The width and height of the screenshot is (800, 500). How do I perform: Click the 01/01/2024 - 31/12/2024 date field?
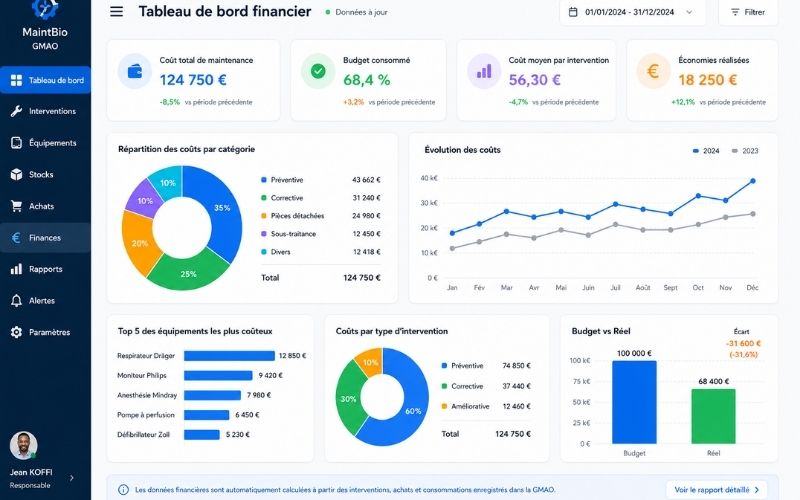pos(633,12)
